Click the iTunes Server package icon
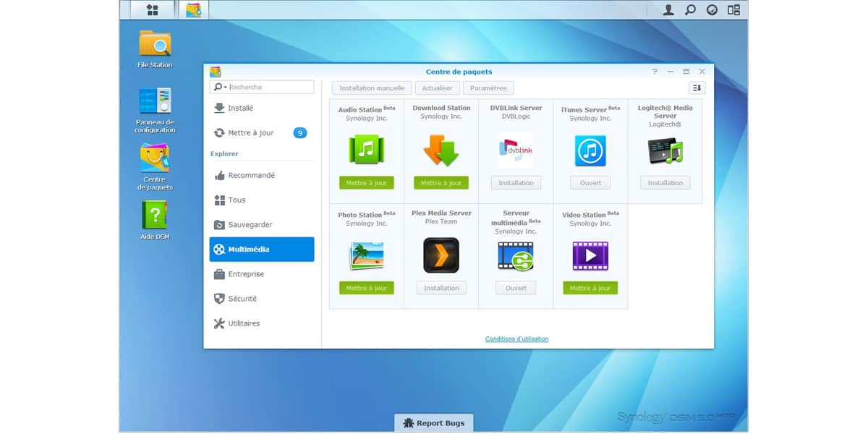 pos(590,151)
